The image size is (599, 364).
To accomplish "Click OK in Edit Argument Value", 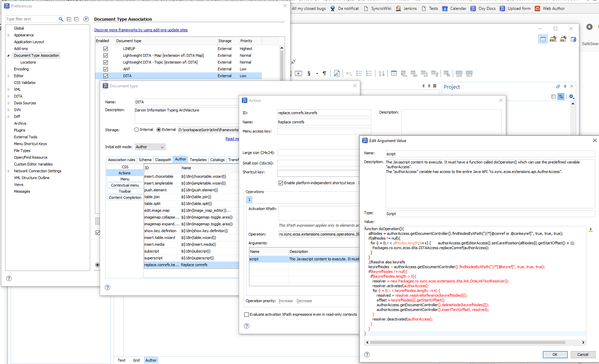I will [555, 354].
